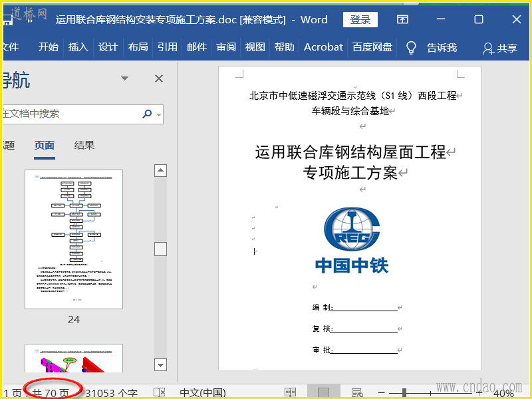
Task: Click the 31053 个字 word count
Action: (x=111, y=393)
